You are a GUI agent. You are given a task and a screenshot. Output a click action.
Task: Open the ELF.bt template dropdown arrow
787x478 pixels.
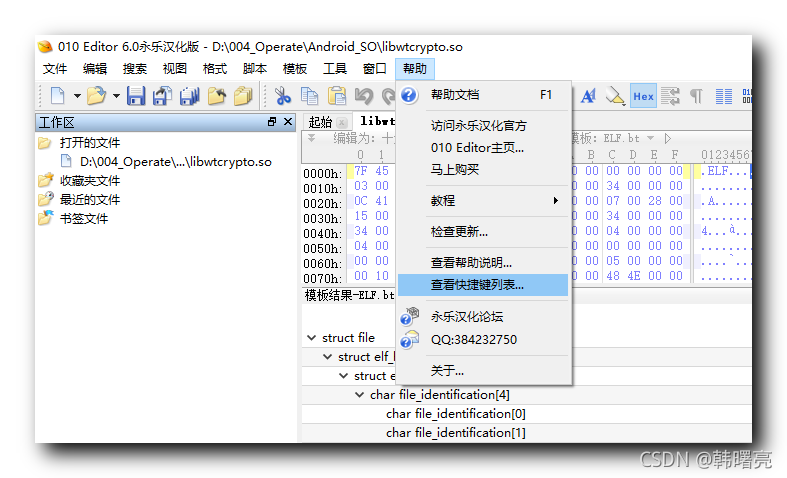click(x=650, y=138)
